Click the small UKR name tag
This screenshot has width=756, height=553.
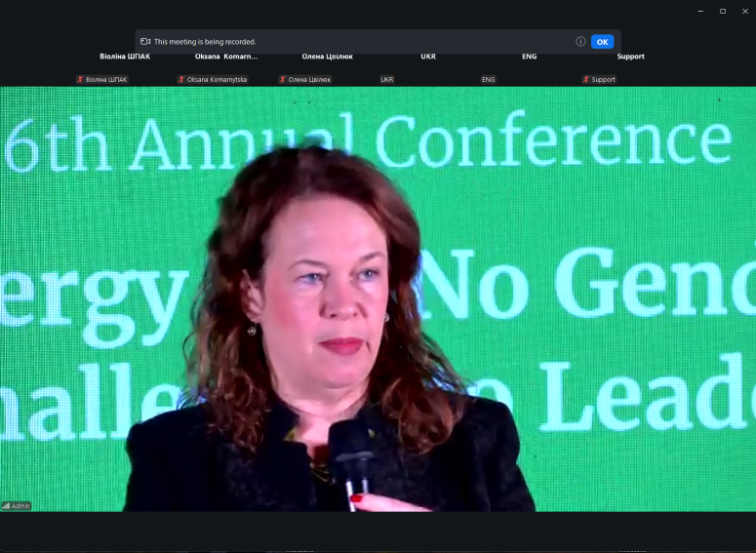[x=387, y=79]
